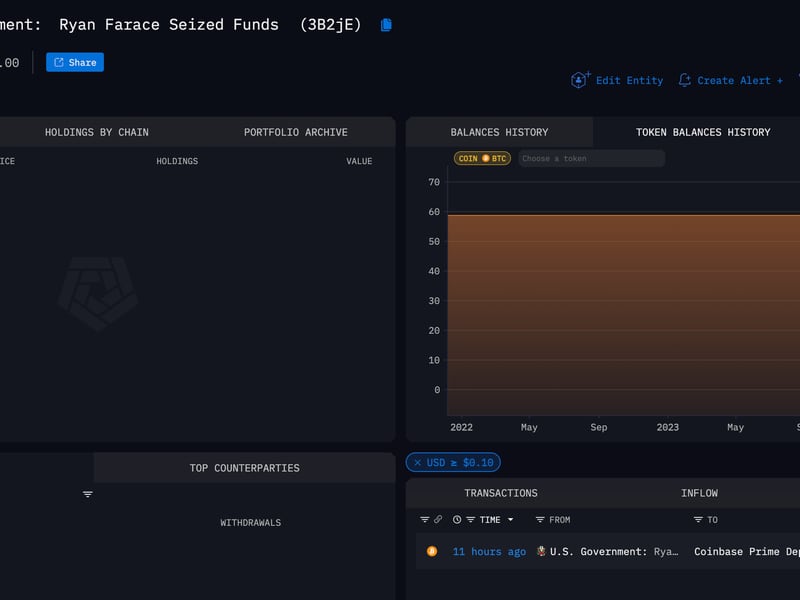800x600 pixels.
Task: Click the Edit Entity hexagon icon
Action: 578,80
